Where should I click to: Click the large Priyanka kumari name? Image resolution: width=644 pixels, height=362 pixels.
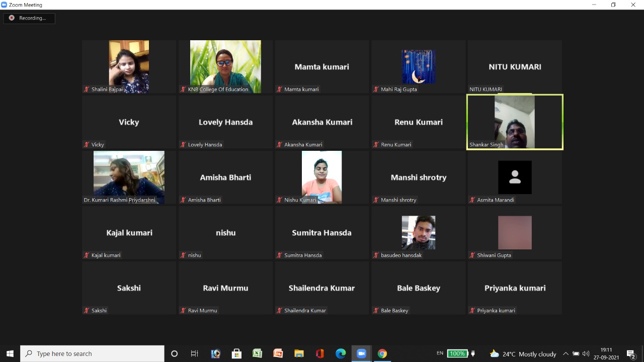pyautogui.click(x=515, y=288)
